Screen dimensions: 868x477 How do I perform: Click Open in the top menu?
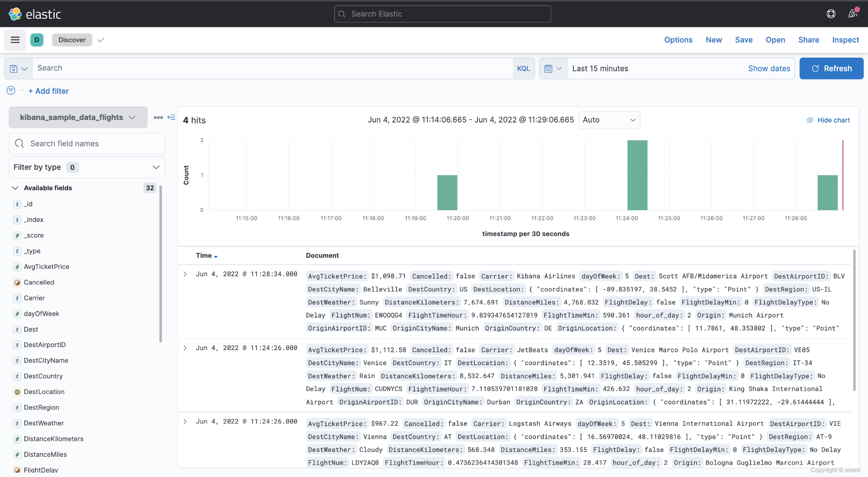(776, 40)
